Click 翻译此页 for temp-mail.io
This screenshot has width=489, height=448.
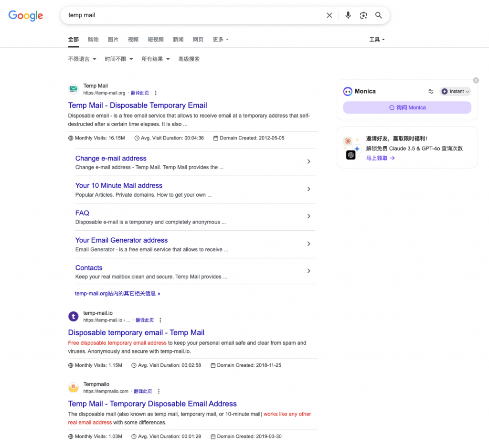145,320
